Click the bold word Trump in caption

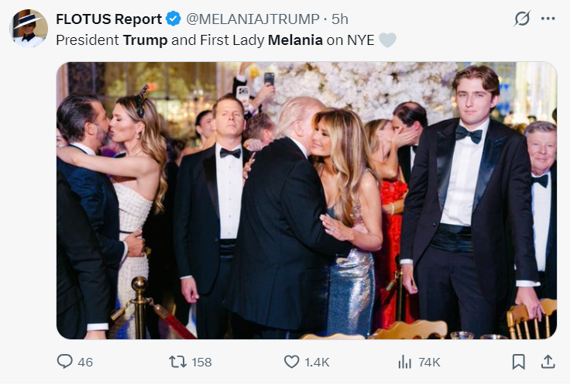coord(145,40)
